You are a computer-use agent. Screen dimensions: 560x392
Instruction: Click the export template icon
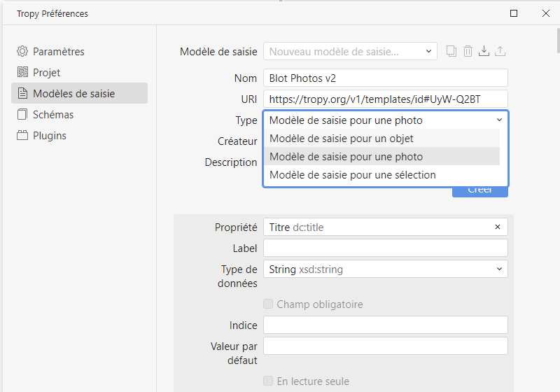click(x=500, y=51)
